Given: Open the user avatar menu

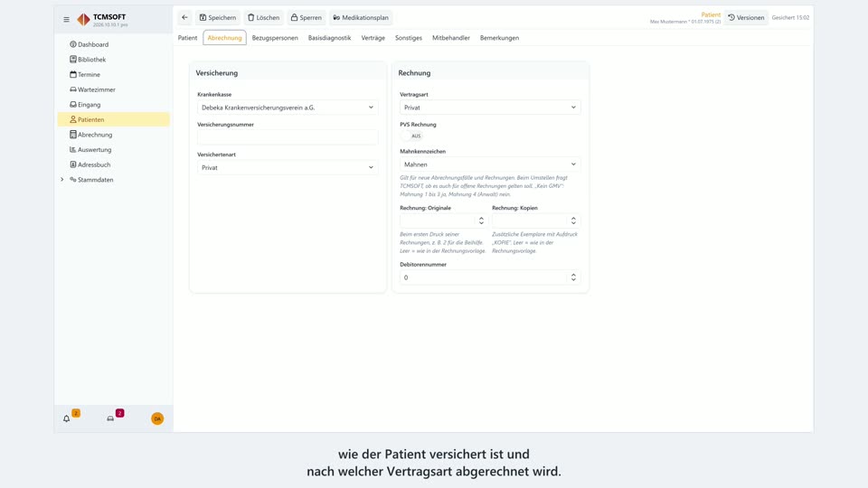Looking at the screenshot, I should tap(157, 418).
